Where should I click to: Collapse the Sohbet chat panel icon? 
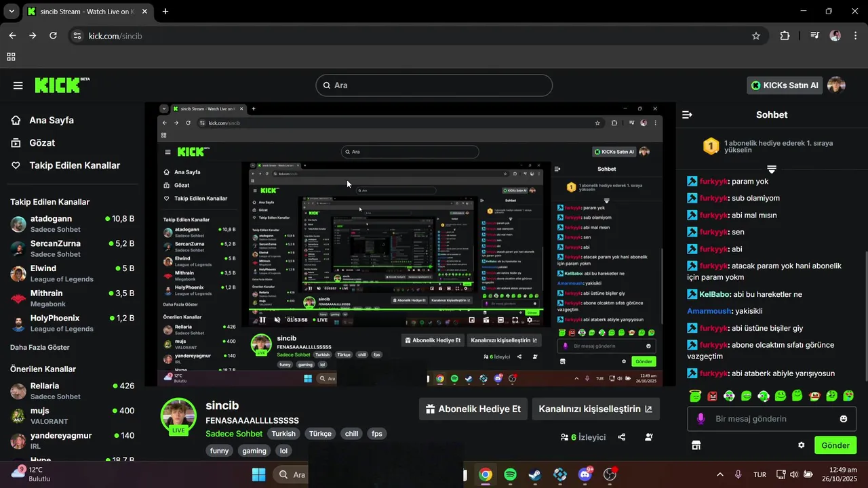pos(687,115)
